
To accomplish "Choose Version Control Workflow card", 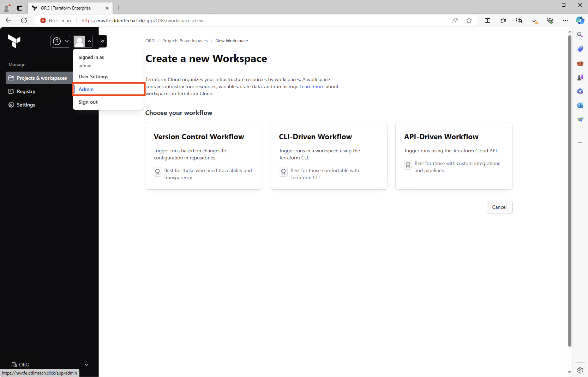I will pyautogui.click(x=204, y=156).
